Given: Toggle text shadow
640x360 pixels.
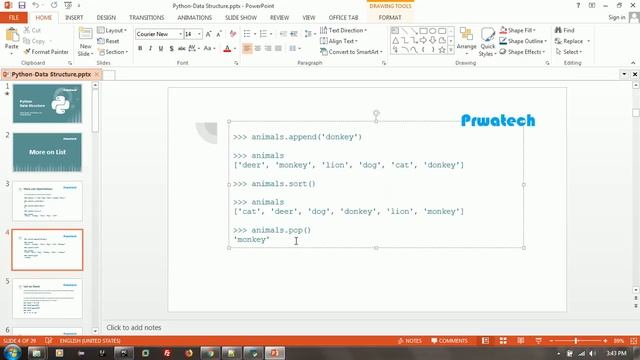Looking at the screenshot, I should pos(171,49).
